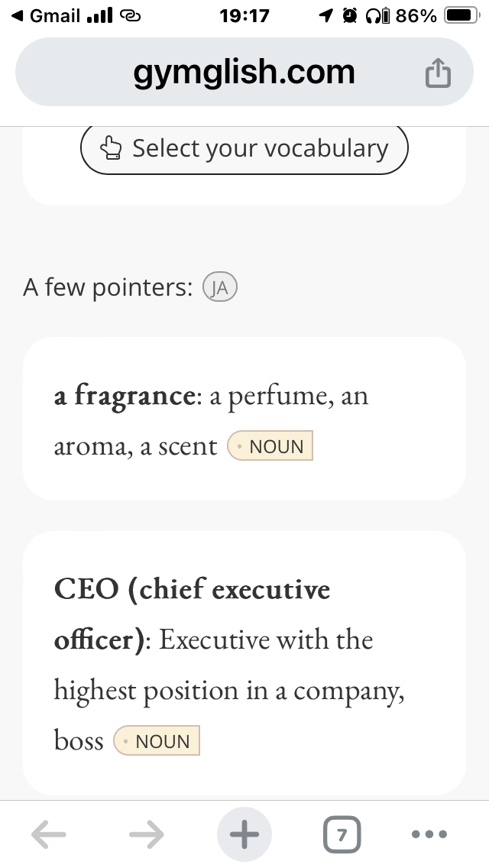Image resolution: width=489 pixels, height=868 pixels.
Task: Open the fragrance definition card
Action: (244, 419)
